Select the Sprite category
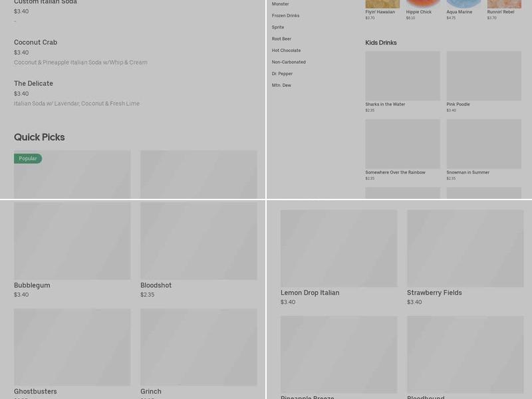Viewport: 532px width, 399px height. (x=278, y=27)
